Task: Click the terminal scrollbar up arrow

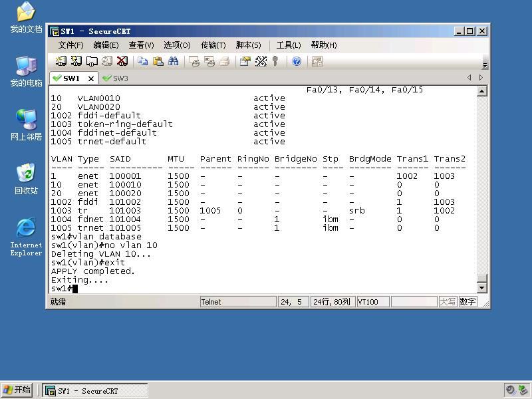Action: pos(481,91)
